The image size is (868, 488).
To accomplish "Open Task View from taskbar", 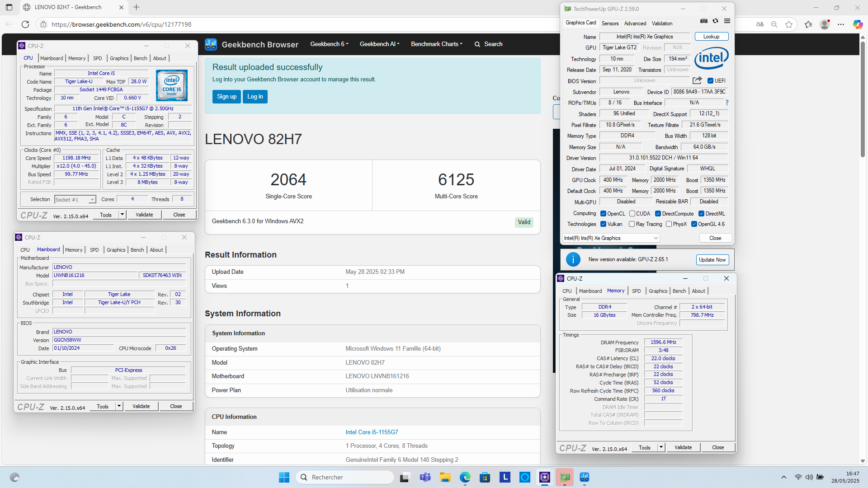I will tap(405, 477).
